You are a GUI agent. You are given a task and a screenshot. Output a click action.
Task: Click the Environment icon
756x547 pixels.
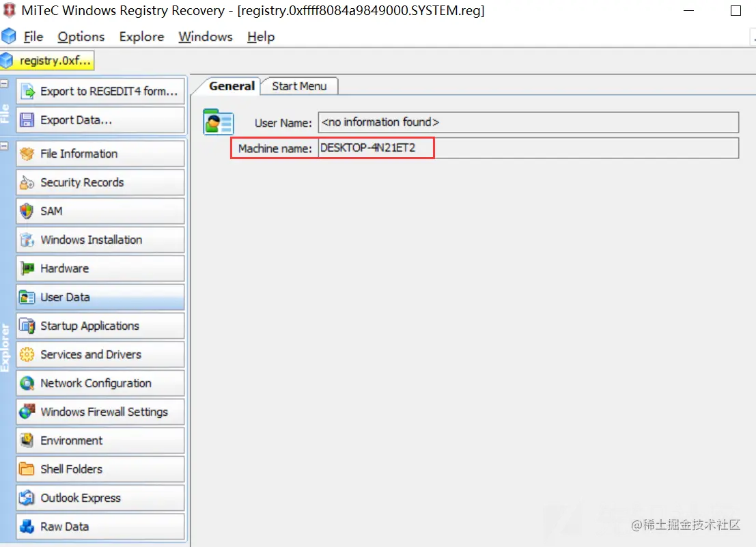tap(27, 440)
